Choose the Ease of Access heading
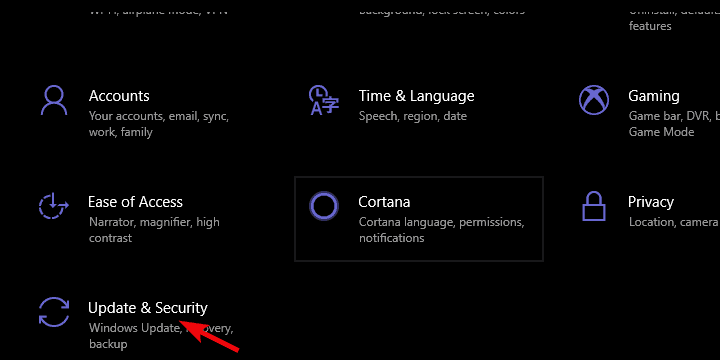Image resolution: width=720 pixels, height=360 pixels. [x=135, y=202]
